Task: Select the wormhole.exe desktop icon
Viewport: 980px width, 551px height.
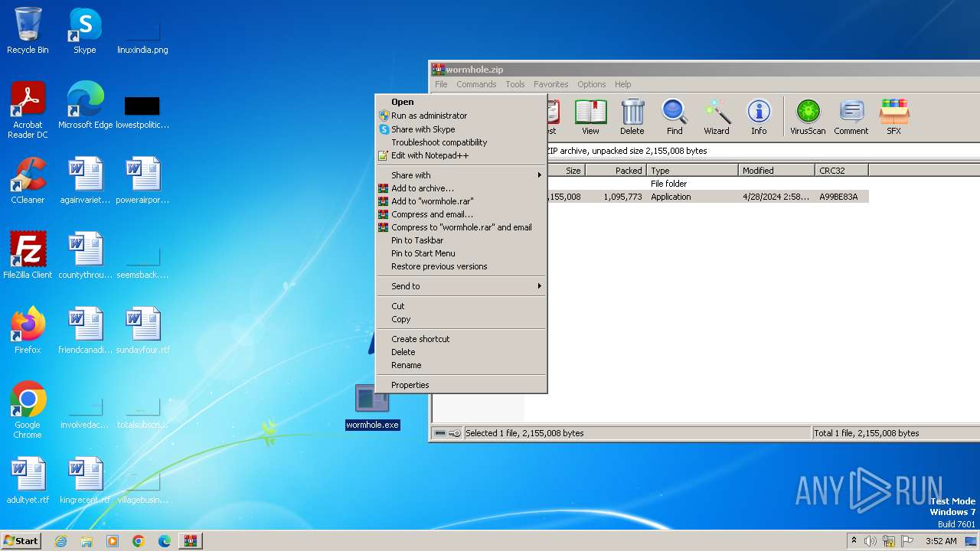Action: click(372, 406)
